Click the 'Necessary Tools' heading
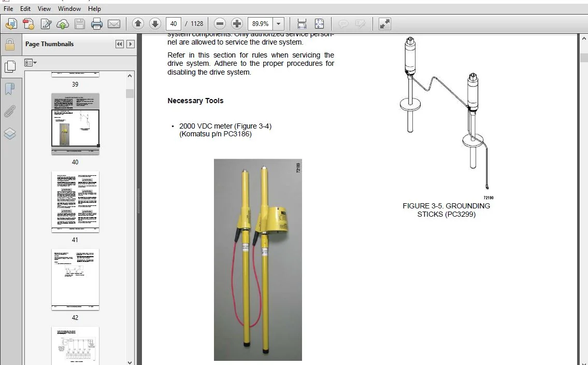 [x=195, y=101]
